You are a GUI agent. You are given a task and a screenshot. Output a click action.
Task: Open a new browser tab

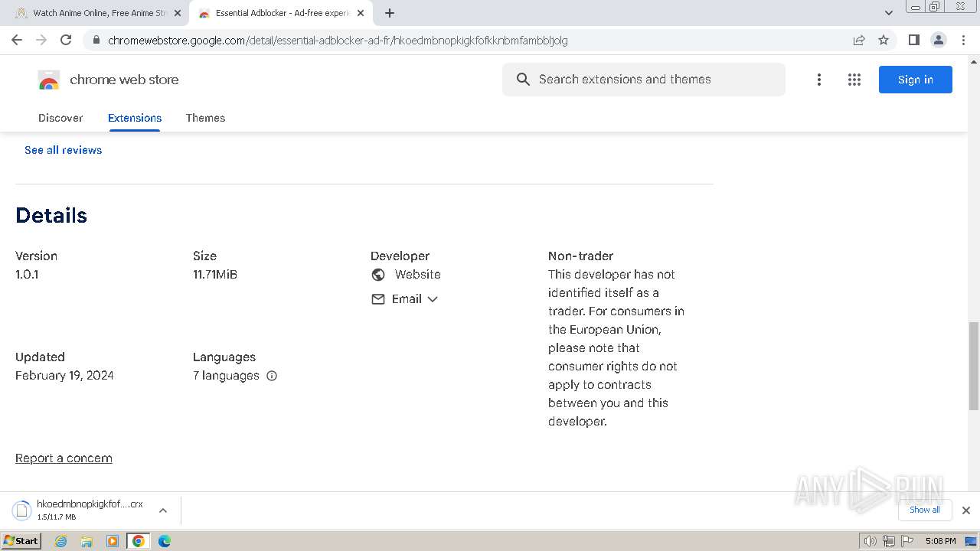(x=389, y=13)
